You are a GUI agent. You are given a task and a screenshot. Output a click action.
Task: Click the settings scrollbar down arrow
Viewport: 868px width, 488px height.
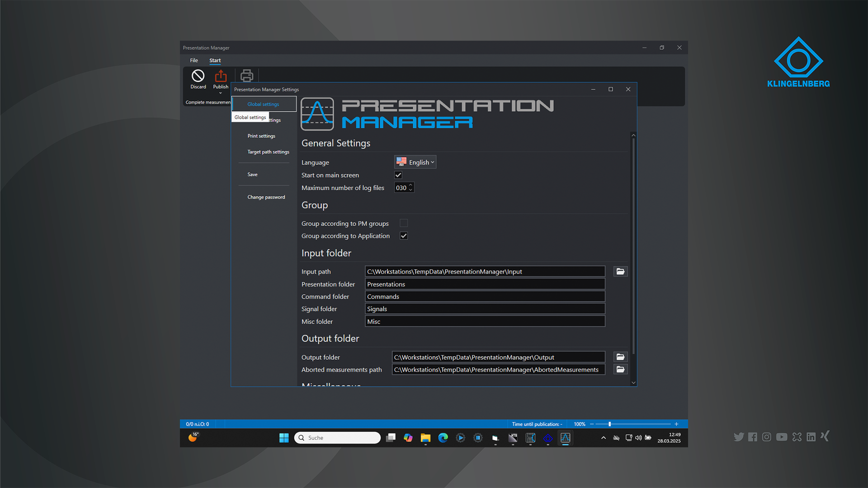(633, 383)
